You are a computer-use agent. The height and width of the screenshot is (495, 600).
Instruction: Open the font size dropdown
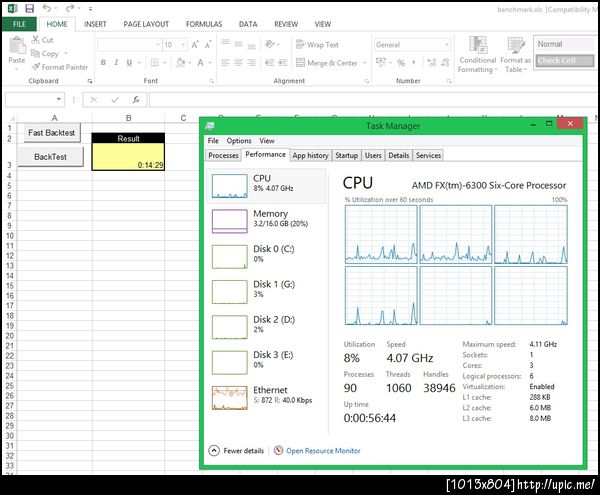click(184, 45)
